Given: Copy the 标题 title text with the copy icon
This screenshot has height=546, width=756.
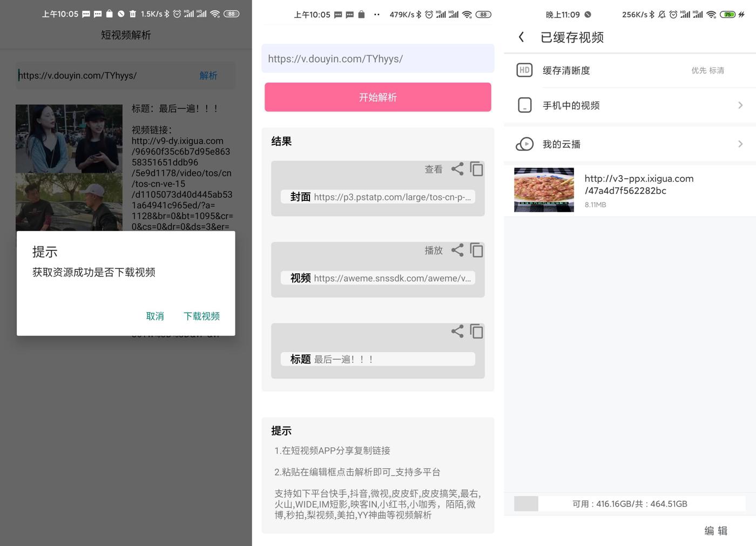Looking at the screenshot, I should pyautogui.click(x=476, y=331).
